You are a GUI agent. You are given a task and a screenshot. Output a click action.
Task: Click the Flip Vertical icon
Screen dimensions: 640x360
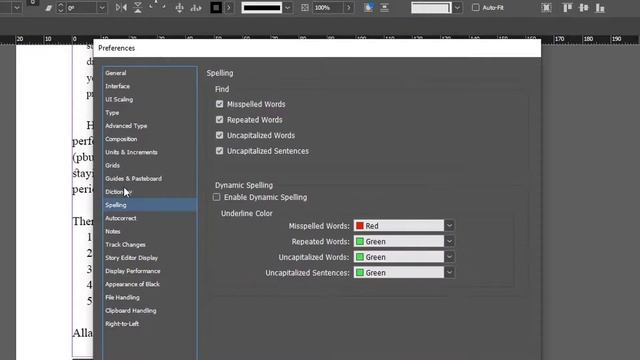[138, 7]
